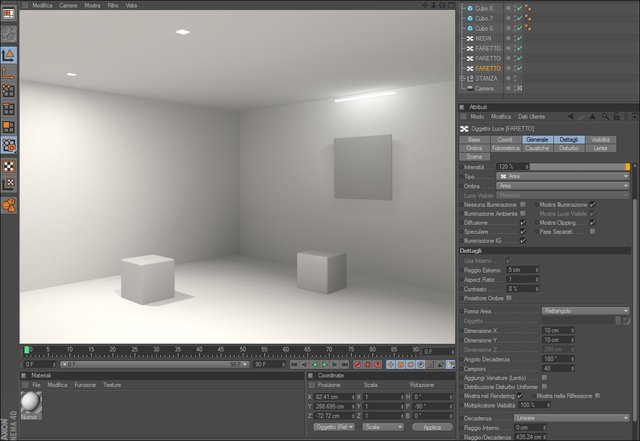Open the Oggetto (Rel) dropdown button
Image resolution: width=640 pixels, height=441 pixels.
coord(334,427)
